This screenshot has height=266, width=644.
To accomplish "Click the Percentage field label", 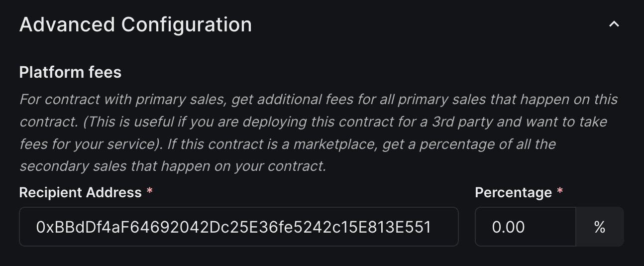I will [513, 193].
